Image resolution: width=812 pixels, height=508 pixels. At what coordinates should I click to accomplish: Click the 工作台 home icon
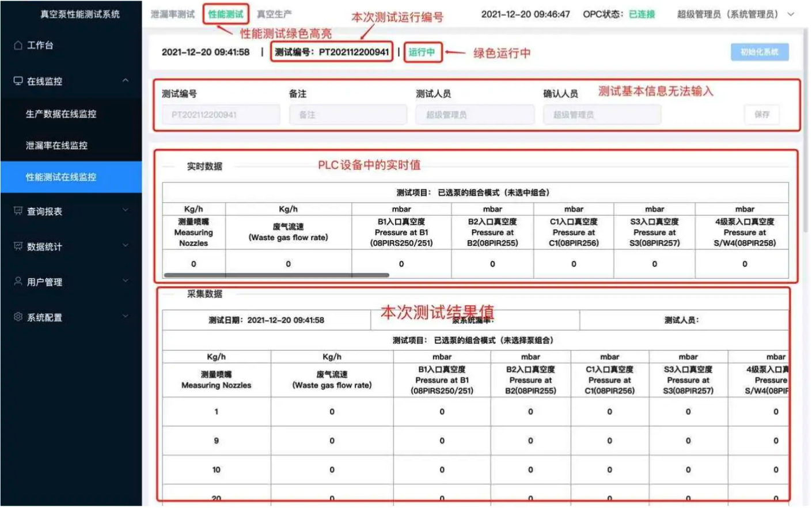click(x=18, y=45)
